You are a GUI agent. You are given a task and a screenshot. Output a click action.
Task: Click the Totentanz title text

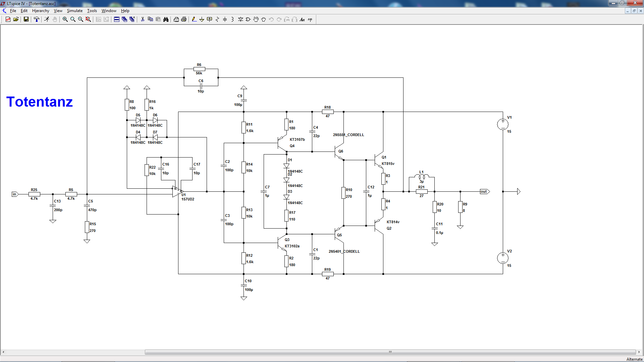pyautogui.click(x=40, y=102)
